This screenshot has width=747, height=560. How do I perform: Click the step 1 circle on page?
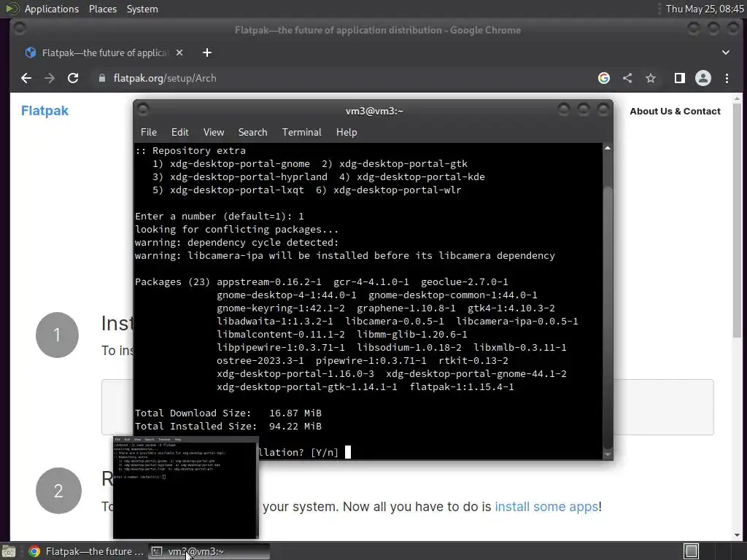tap(57, 335)
